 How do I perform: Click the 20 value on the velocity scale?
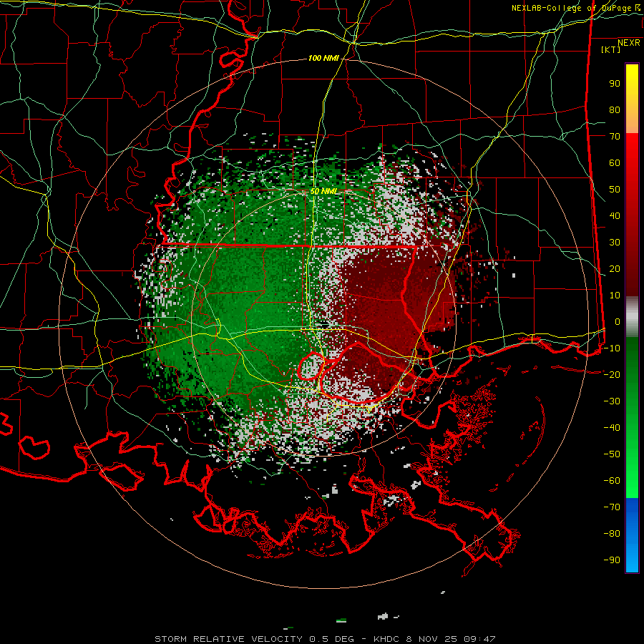pos(615,269)
